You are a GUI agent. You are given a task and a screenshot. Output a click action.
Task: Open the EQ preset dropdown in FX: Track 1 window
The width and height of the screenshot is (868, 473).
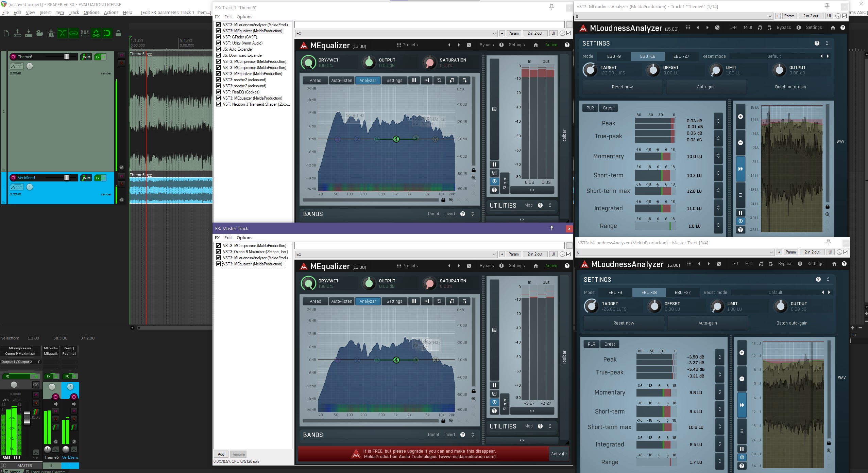pyautogui.click(x=396, y=33)
